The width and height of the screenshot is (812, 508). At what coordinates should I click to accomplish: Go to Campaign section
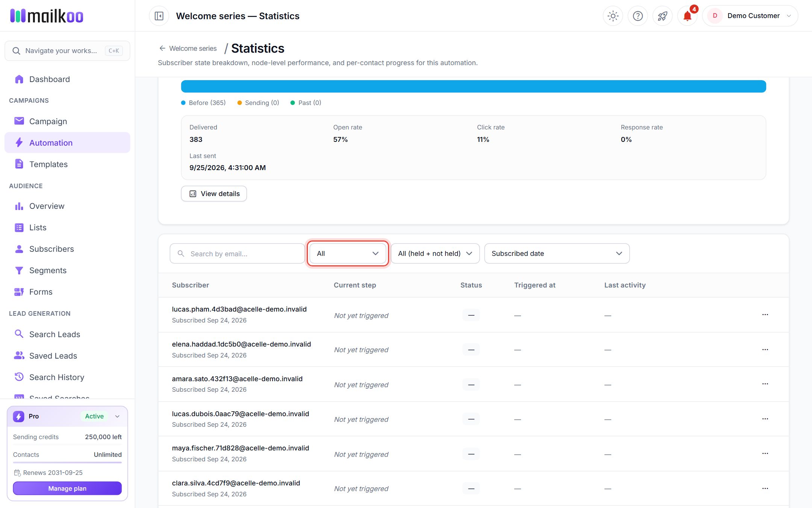point(67,121)
